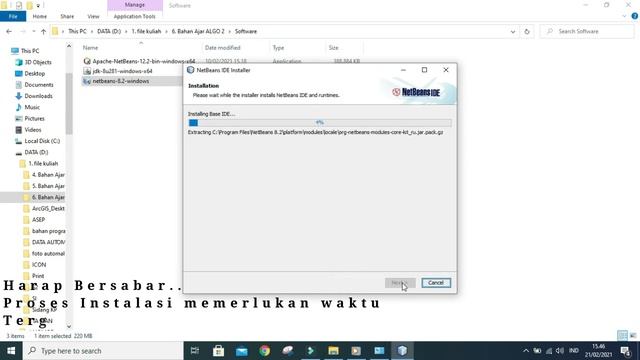
Task: Sort by Type column header
Action: [278, 48]
